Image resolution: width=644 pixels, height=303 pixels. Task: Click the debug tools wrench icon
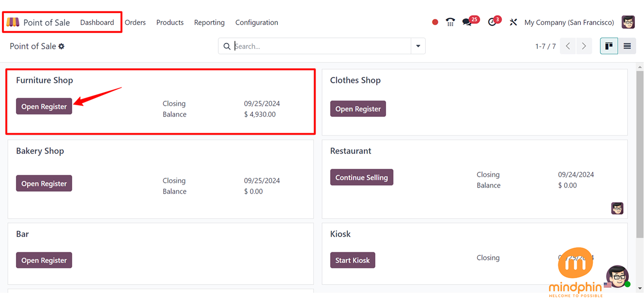coord(513,22)
